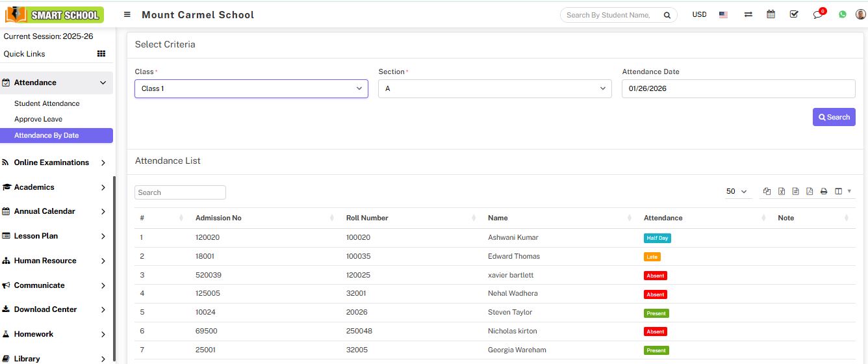The image size is (868, 364).
Task: Select the Approve Leave link
Action: (x=38, y=119)
